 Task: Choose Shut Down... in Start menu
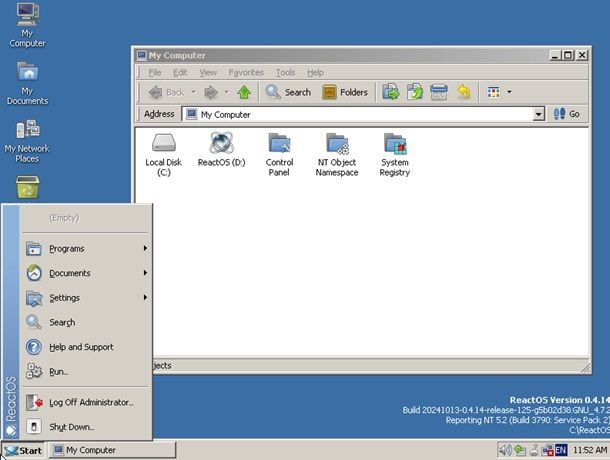[86, 427]
